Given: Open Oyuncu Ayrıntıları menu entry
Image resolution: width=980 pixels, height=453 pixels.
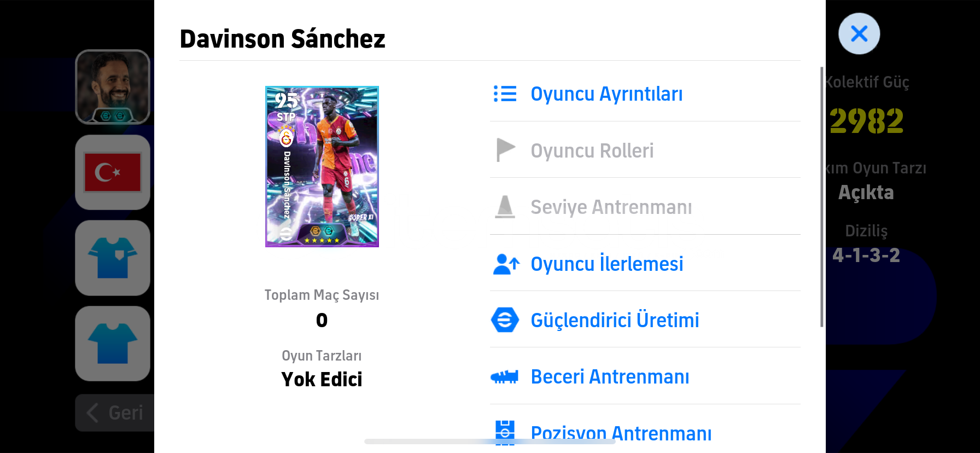Looking at the screenshot, I should coord(606,94).
